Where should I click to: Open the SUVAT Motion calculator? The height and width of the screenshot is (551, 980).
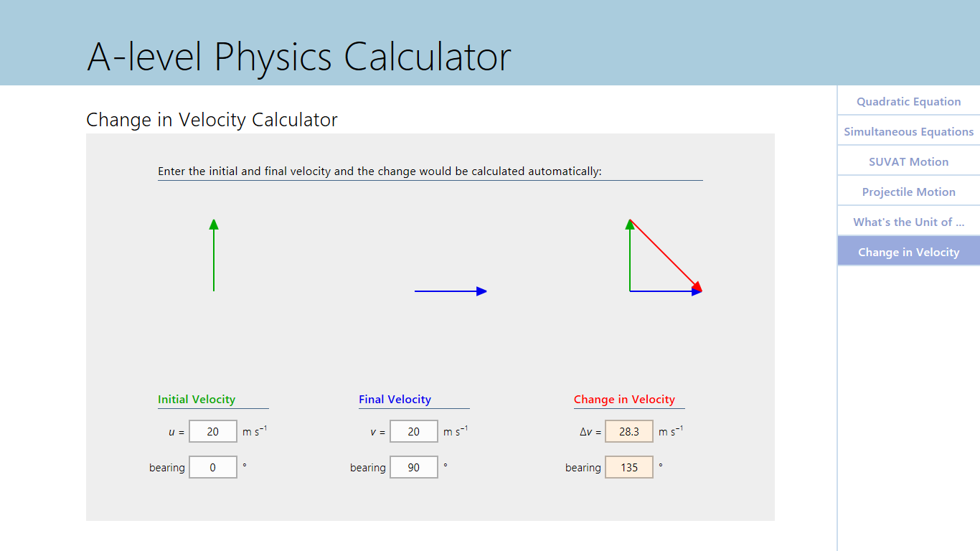coord(908,161)
